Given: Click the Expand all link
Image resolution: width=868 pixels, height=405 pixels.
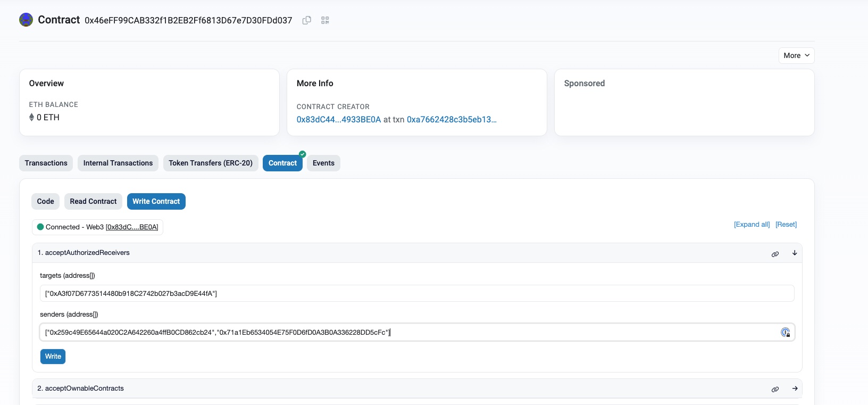Looking at the screenshot, I should click(x=752, y=224).
